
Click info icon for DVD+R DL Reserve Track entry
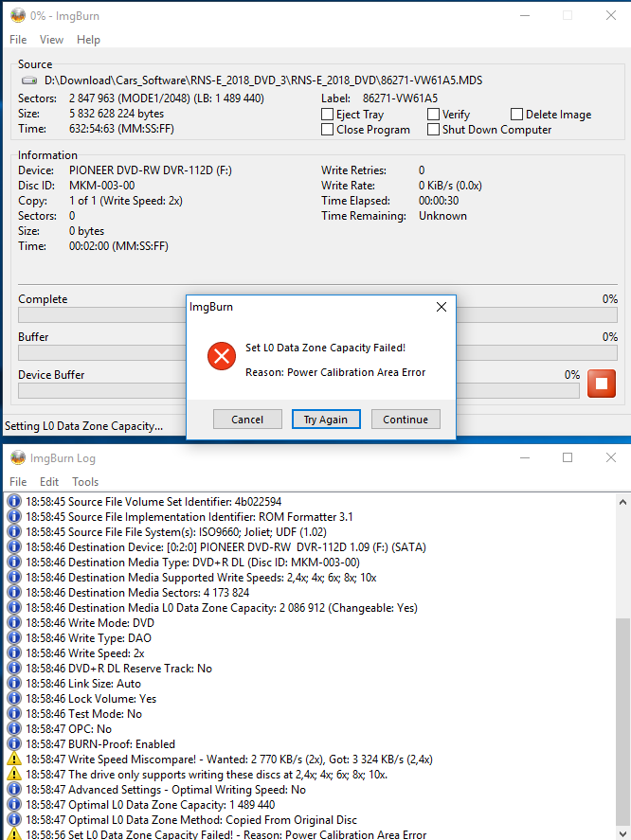(14, 668)
